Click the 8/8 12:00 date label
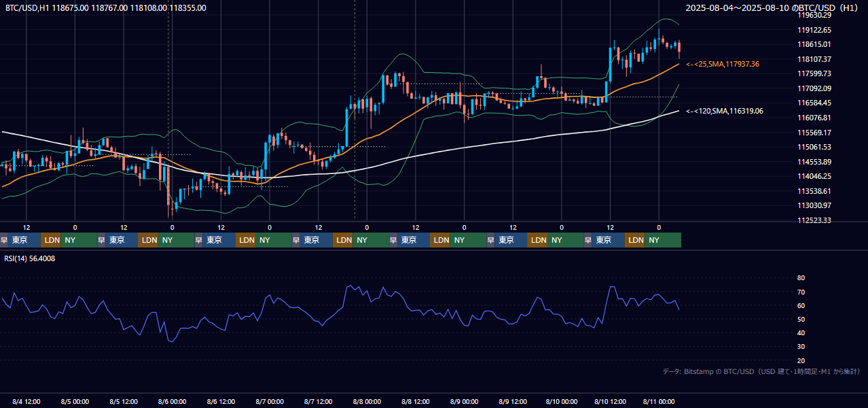 point(416,402)
